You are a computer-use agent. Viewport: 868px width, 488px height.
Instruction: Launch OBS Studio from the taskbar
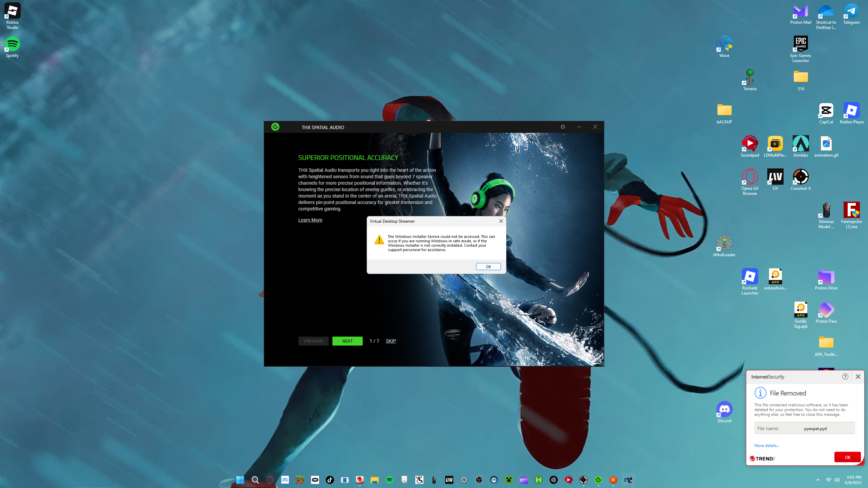(479, 480)
